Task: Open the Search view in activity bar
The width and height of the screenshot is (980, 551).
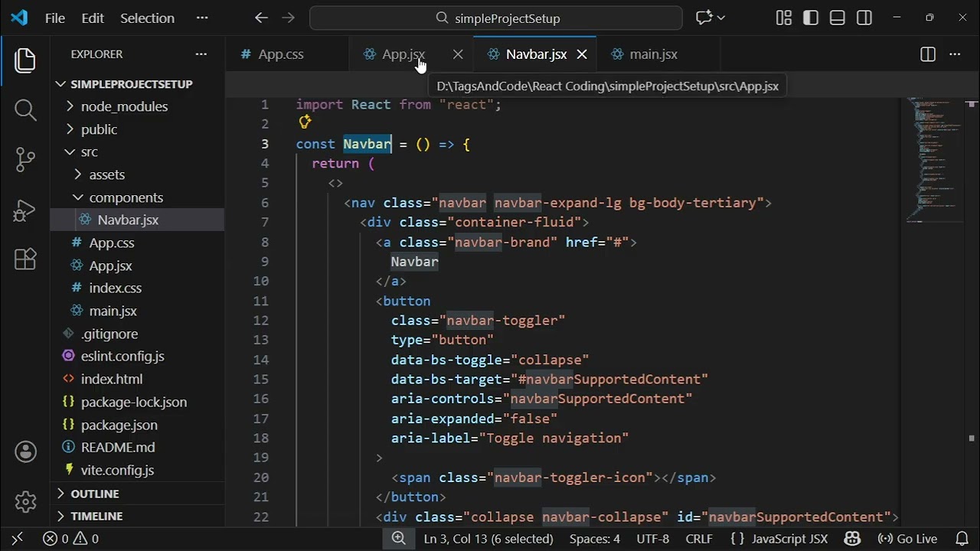Action: point(25,110)
